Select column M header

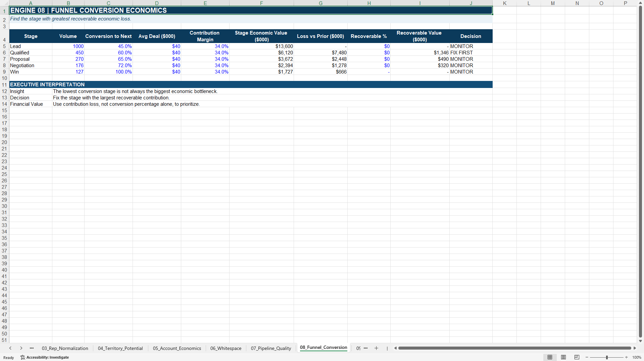[553, 3]
